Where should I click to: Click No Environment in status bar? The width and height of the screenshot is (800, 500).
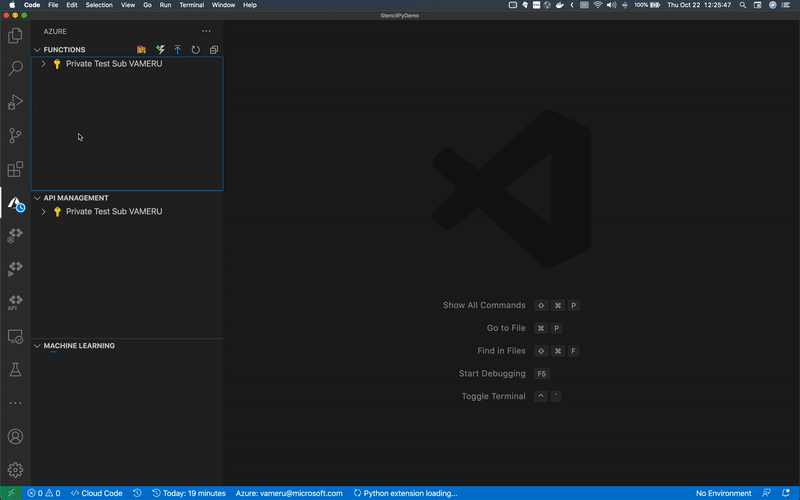723,493
